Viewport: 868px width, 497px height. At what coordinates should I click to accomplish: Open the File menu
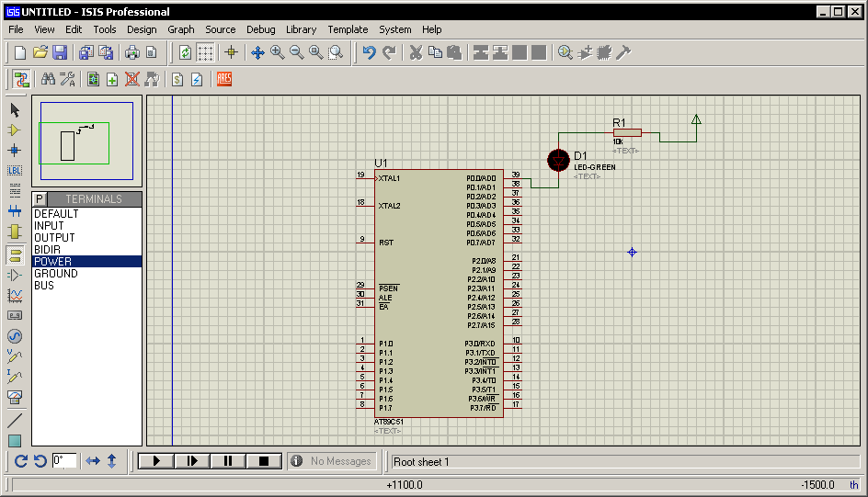pos(16,29)
